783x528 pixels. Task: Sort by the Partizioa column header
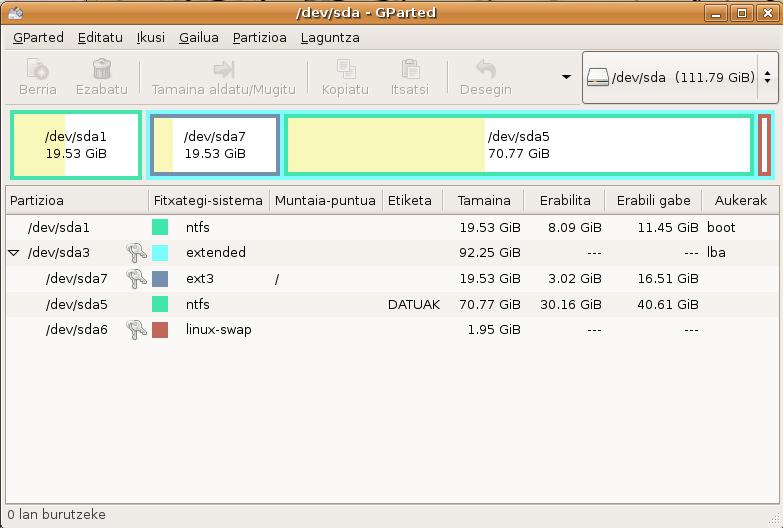pyautogui.click(x=77, y=200)
